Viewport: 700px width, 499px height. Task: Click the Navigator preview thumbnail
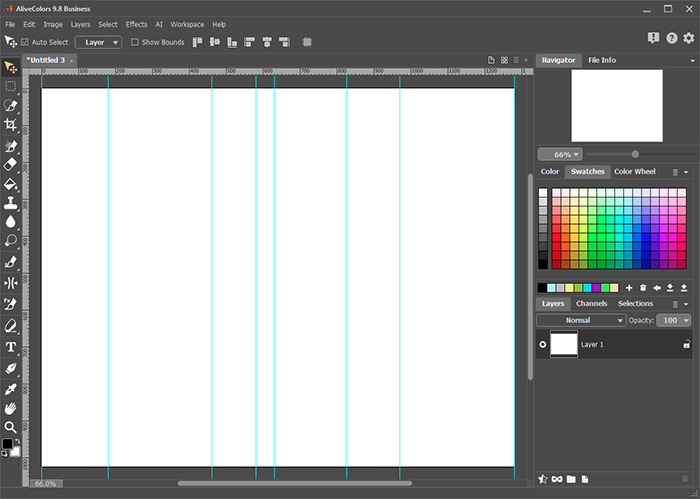tap(617, 106)
